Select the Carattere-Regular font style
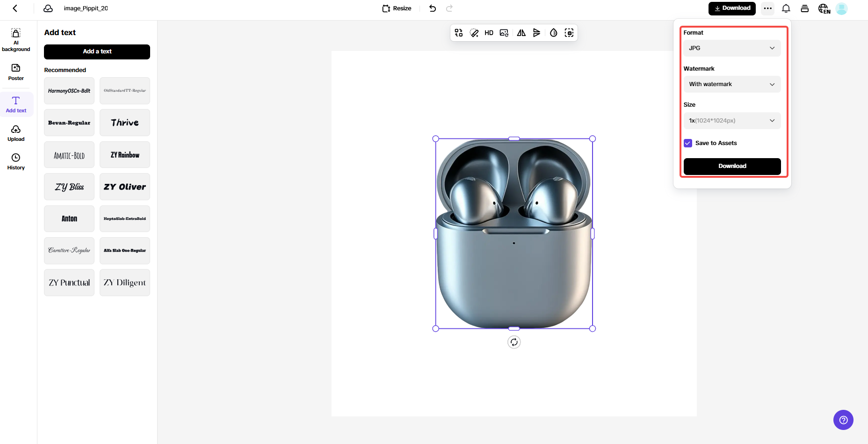The height and width of the screenshot is (444, 868). (69, 251)
